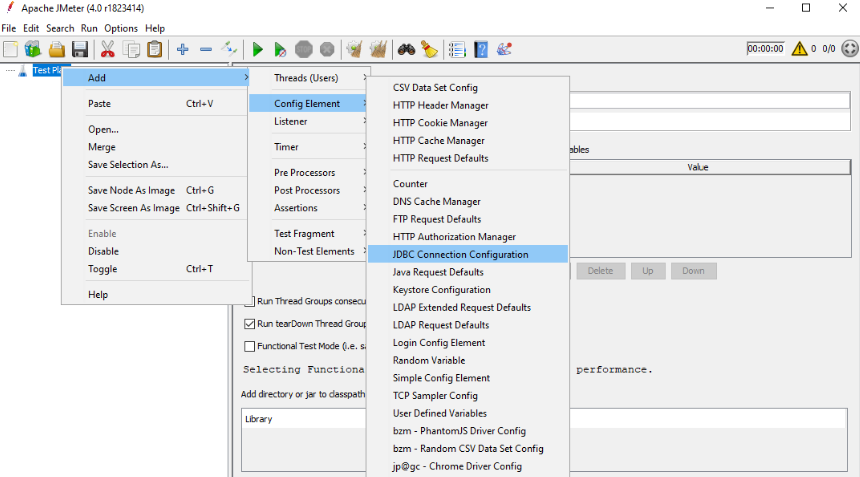860x477 pixels.
Task: Click the Toggle enable/disable icon
Action: (229, 49)
